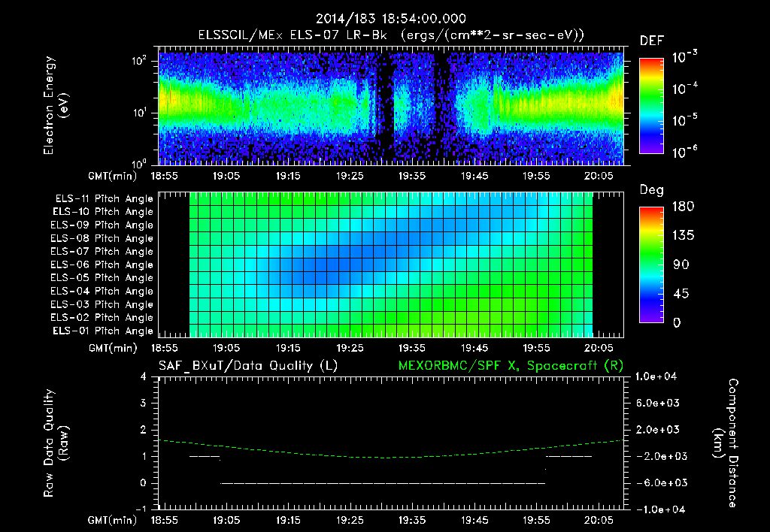Click the Deg pitch angle color bar
This screenshot has width=770, height=532.
click(651, 264)
